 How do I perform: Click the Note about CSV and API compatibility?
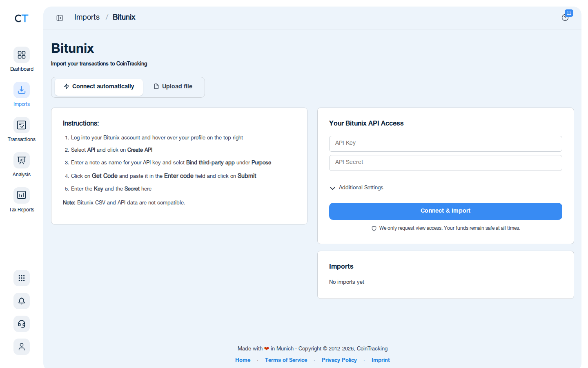[124, 202]
